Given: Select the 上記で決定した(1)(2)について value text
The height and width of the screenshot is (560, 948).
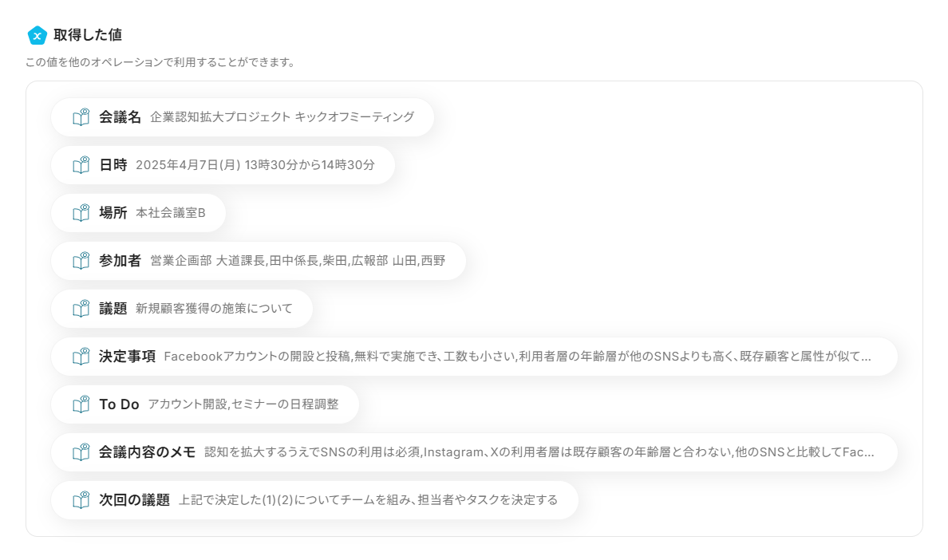Looking at the screenshot, I should [x=367, y=500].
